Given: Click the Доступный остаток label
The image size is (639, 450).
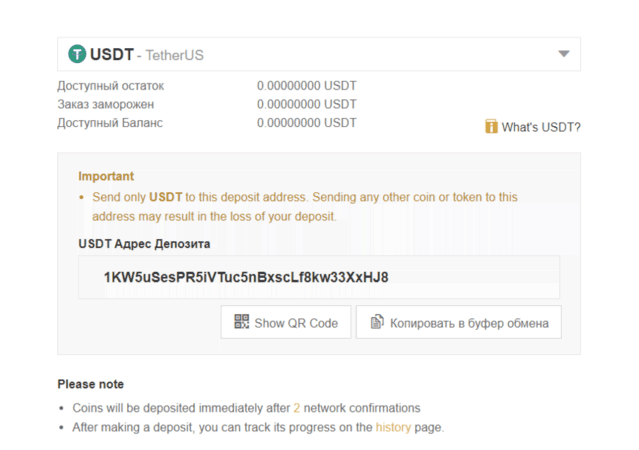Looking at the screenshot, I should (x=110, y=86).
